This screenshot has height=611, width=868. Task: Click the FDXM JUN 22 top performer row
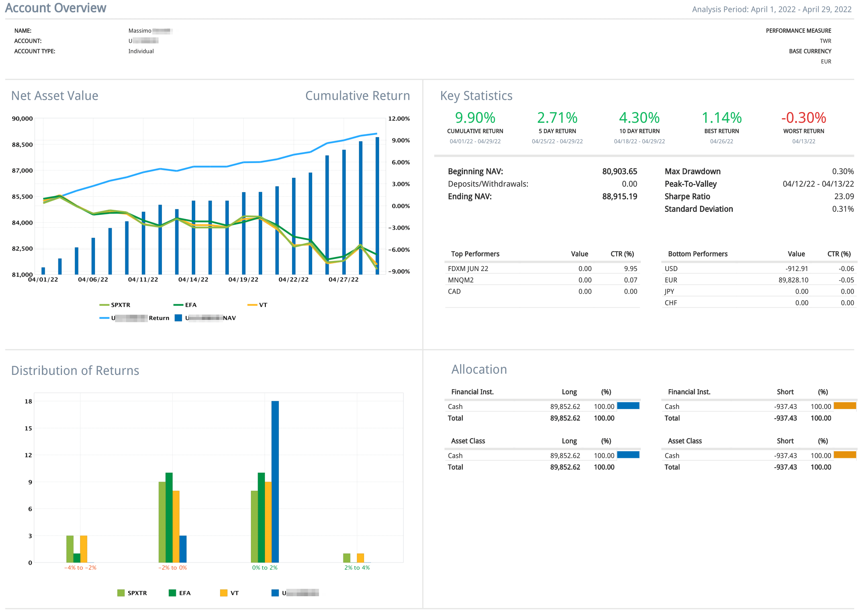click(x=468, y=269)
